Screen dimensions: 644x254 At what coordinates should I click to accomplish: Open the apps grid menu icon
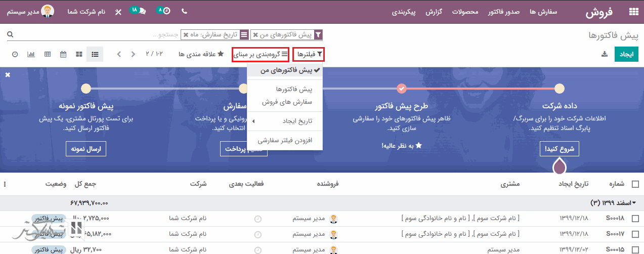[x=633, y=12]
